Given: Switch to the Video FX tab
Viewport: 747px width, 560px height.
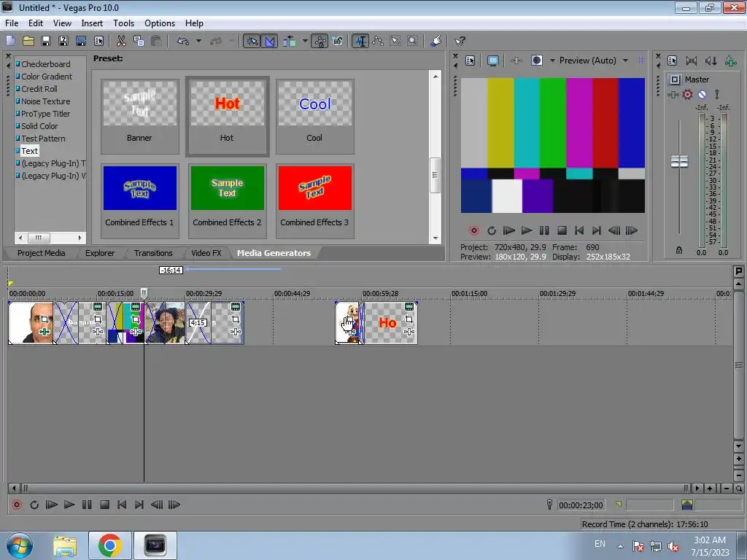Looking at the screenshot, I should [206, 253].
